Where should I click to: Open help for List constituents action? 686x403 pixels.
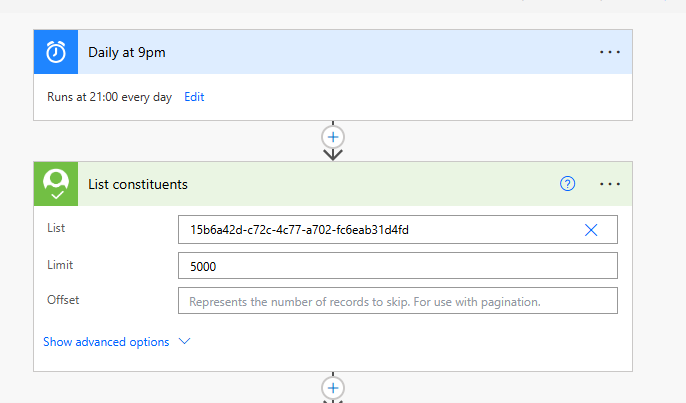pyautogui.click(x=568, y=184)
